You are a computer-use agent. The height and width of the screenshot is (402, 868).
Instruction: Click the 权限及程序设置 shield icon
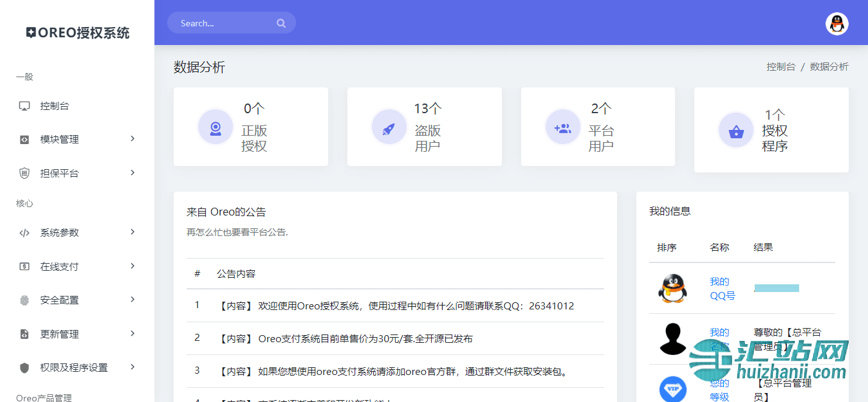tap(24, 368)
